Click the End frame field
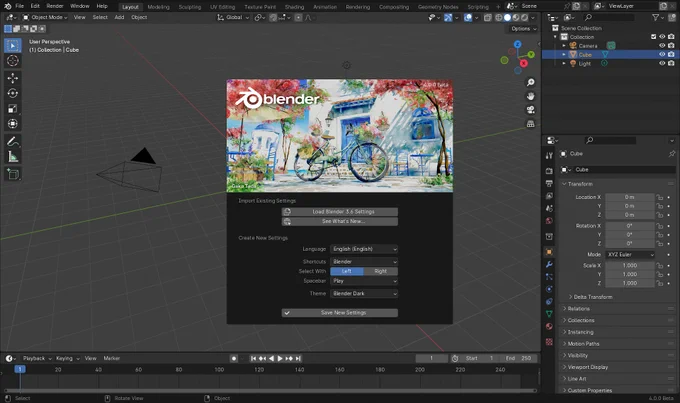 520,358
